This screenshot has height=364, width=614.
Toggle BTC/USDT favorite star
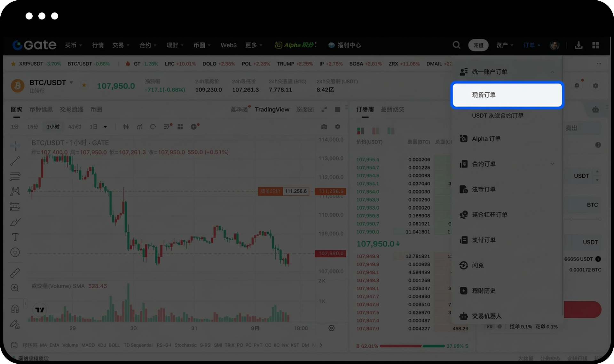point(84,85)
